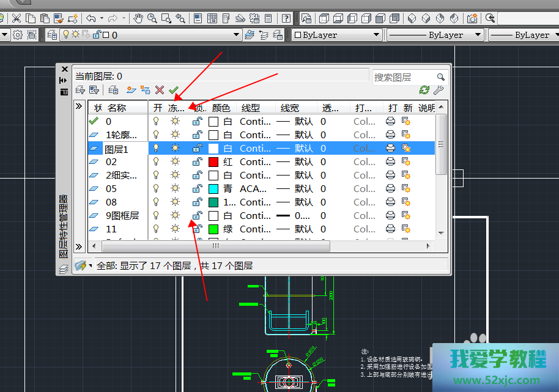Open layer settings wrench icon
Screen dimensions: 559x392
pos(438,90)
